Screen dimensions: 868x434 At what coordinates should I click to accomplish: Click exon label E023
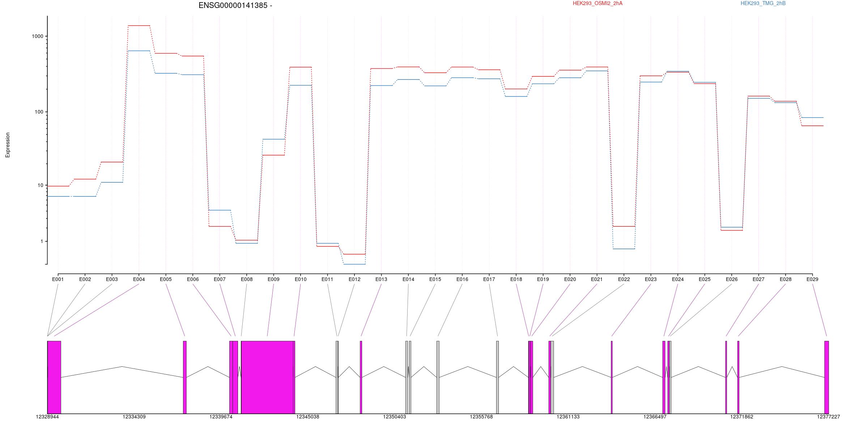click(x=651, y=279)
